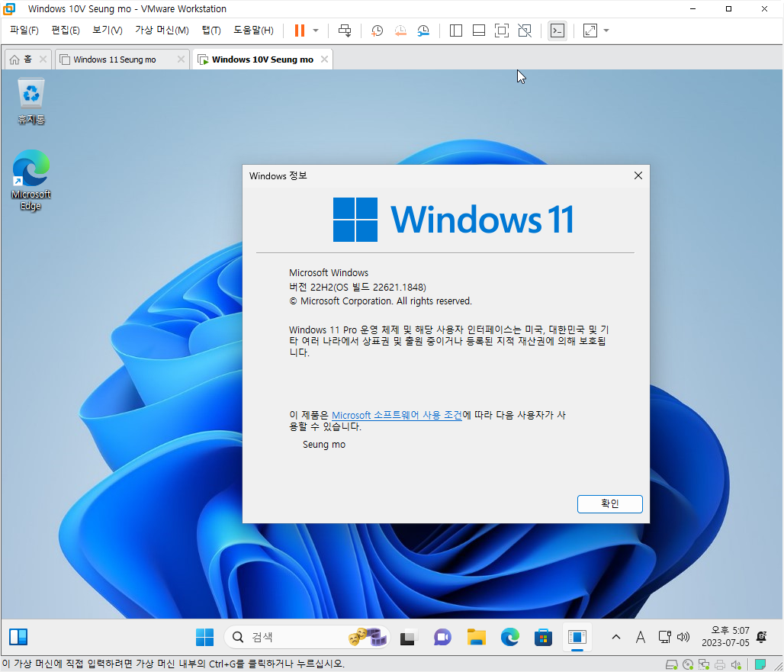The height and width of the screenshot is (672, 784).
Task: Click the stretch guest display icon
Action: (x=590, y=31)
